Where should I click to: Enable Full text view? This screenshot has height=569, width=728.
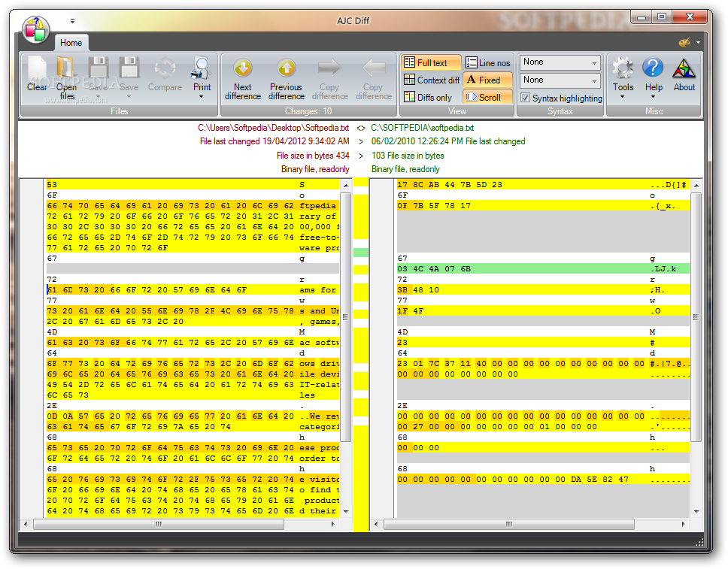(x=431, y=62)
